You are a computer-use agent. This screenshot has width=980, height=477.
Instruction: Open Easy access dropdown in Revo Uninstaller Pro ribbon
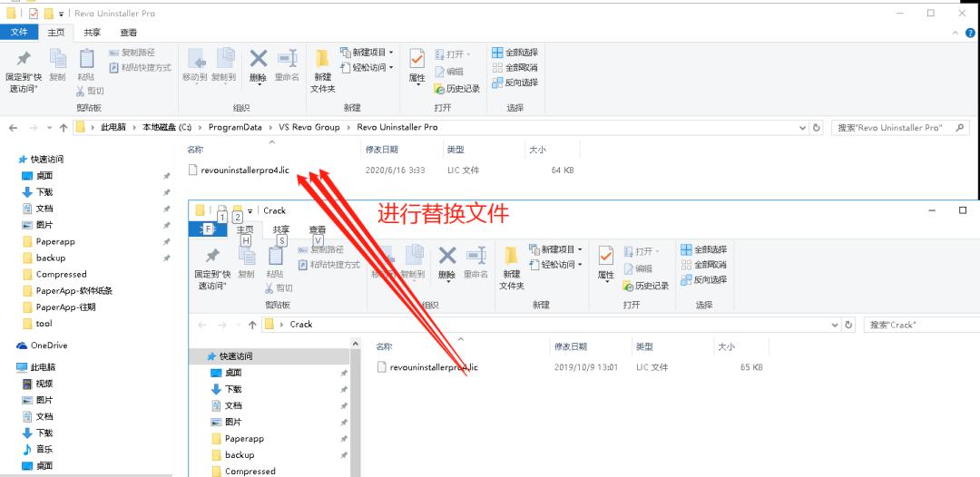(367, 67)
